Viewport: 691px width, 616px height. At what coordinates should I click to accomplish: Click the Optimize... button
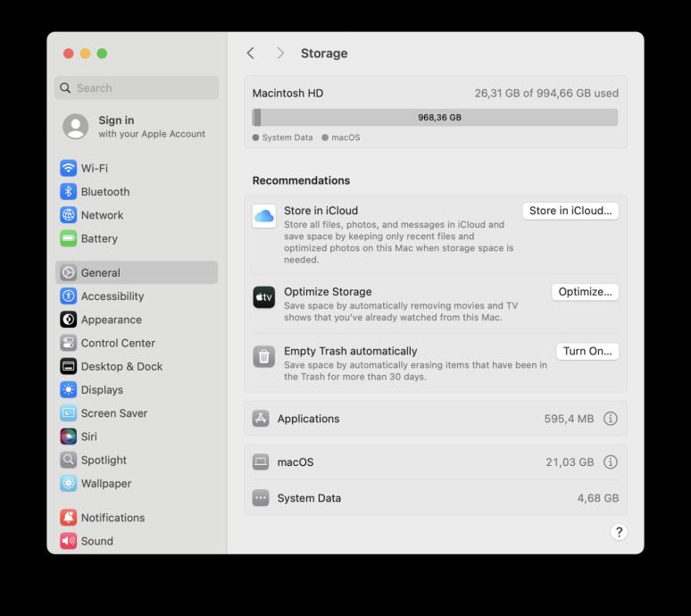[585, 292]
